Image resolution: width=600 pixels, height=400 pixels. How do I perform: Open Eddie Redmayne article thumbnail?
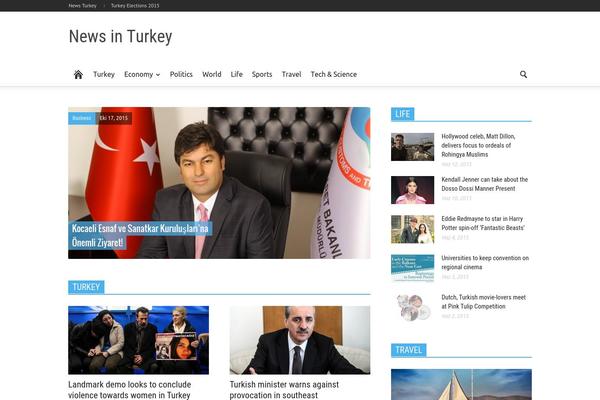[x=412, y=229]
